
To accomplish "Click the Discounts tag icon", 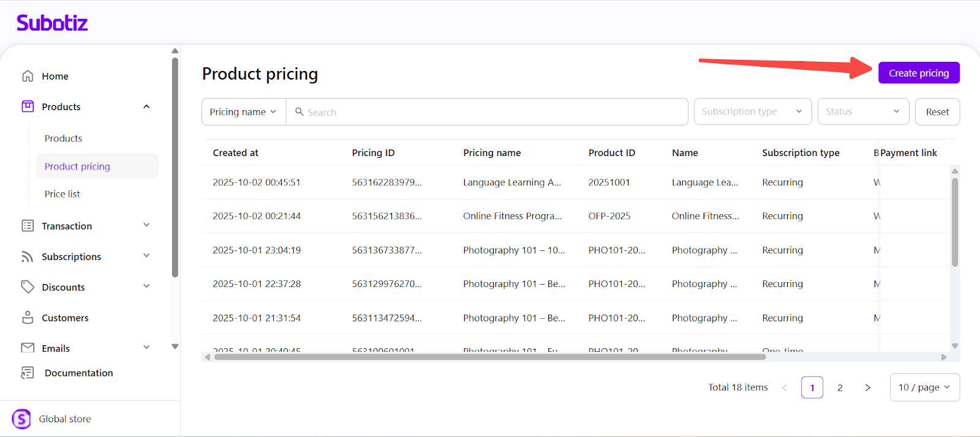I will coord(28,287).
